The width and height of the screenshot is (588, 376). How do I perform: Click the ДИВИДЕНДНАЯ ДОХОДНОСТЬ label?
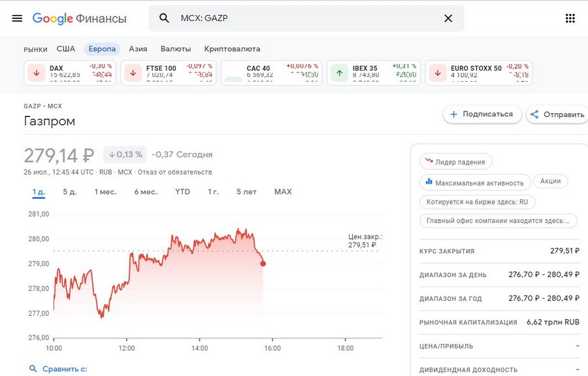point(468,370)
